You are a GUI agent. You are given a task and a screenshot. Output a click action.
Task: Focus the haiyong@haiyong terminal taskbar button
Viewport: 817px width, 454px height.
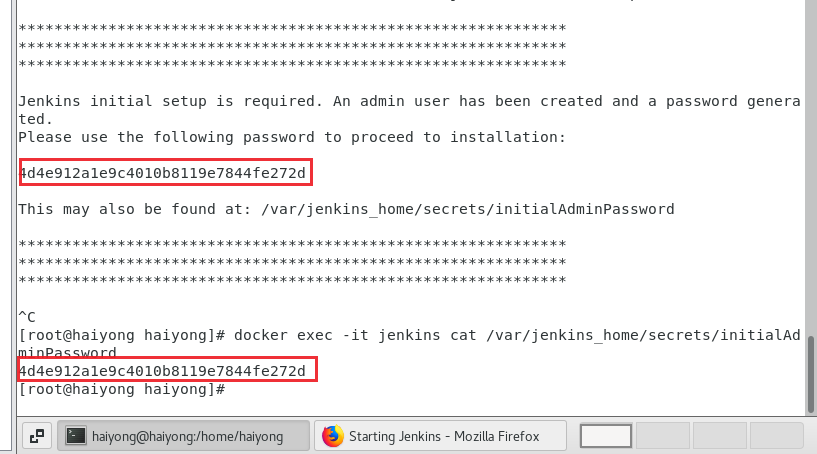click(183, 436)
